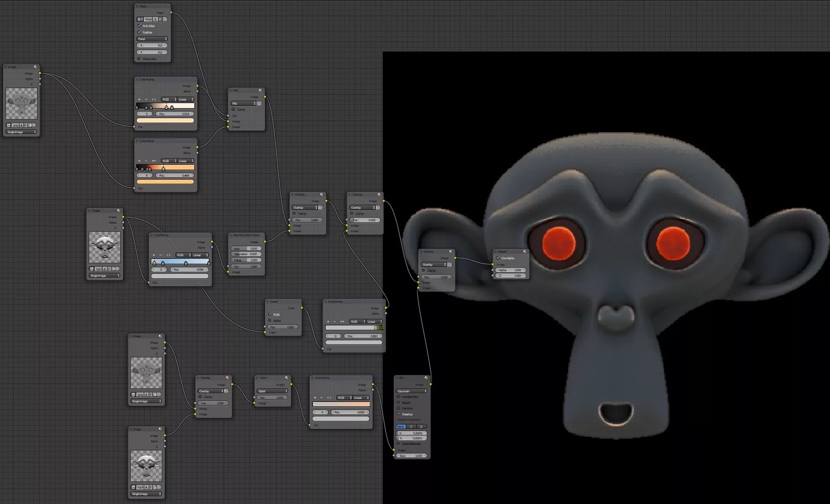Remove a stop on the ColorRamp with Pos 0.514
830x504 pixels.
(146, 100)
